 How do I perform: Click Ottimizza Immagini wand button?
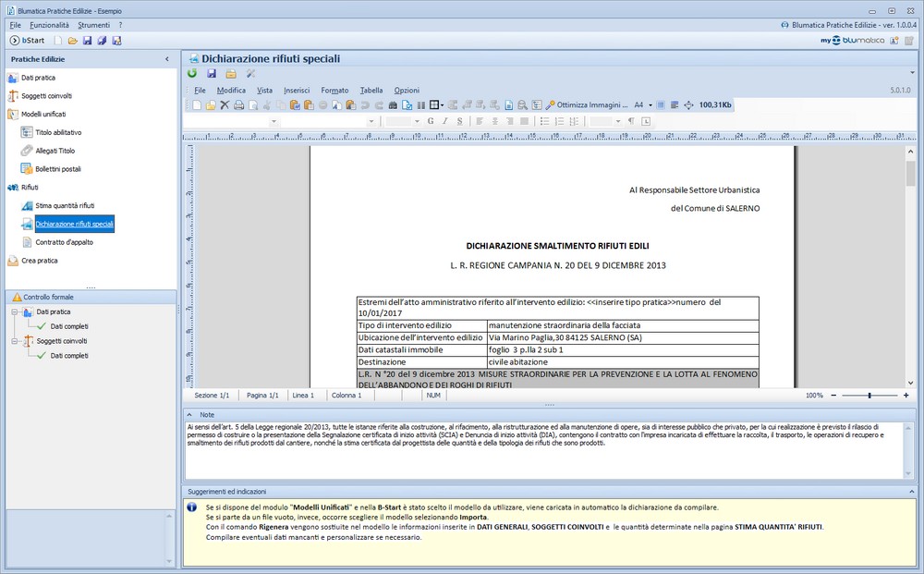tap(587, 104)
